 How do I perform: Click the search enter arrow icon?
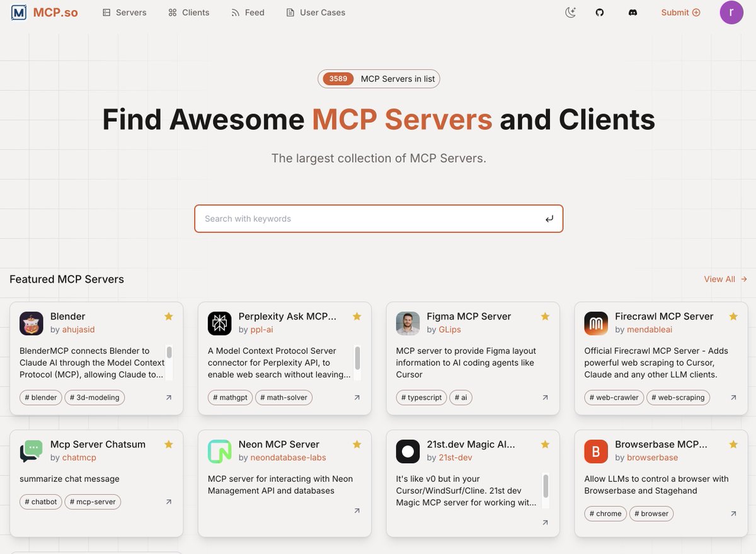(549, 219)
